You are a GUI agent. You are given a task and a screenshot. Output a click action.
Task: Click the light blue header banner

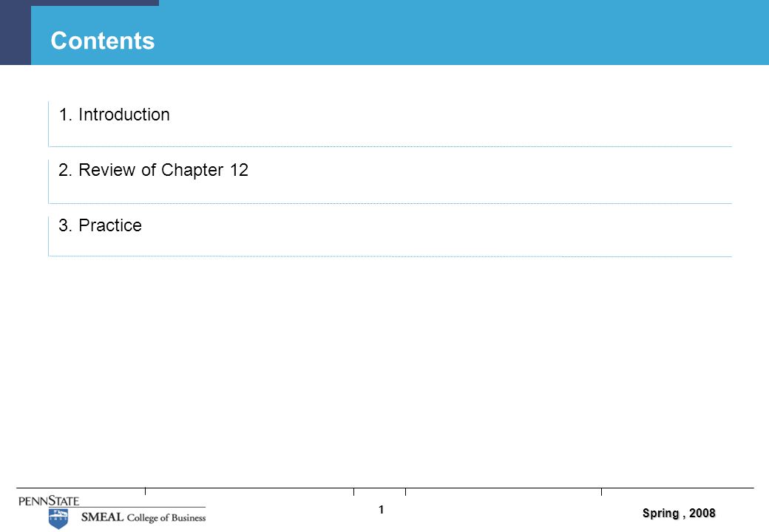(x=400, y=33)
